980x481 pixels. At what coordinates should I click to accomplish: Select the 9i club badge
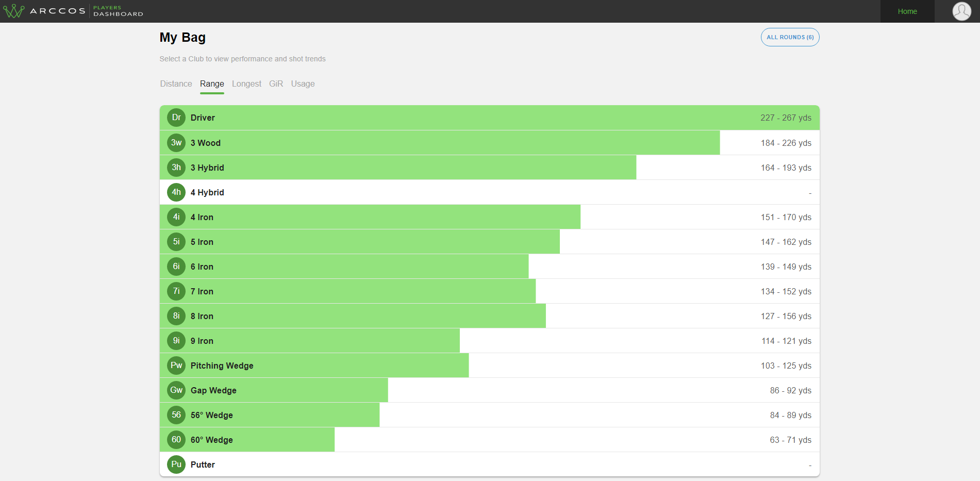[x=176, y=341]
